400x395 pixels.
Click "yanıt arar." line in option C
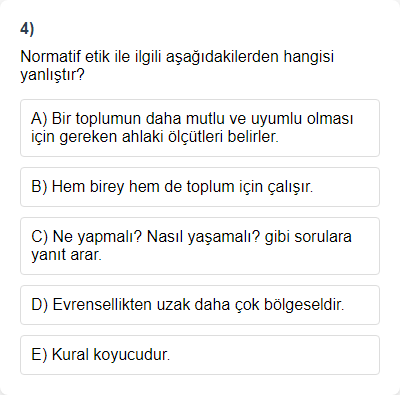click(66, 255)
